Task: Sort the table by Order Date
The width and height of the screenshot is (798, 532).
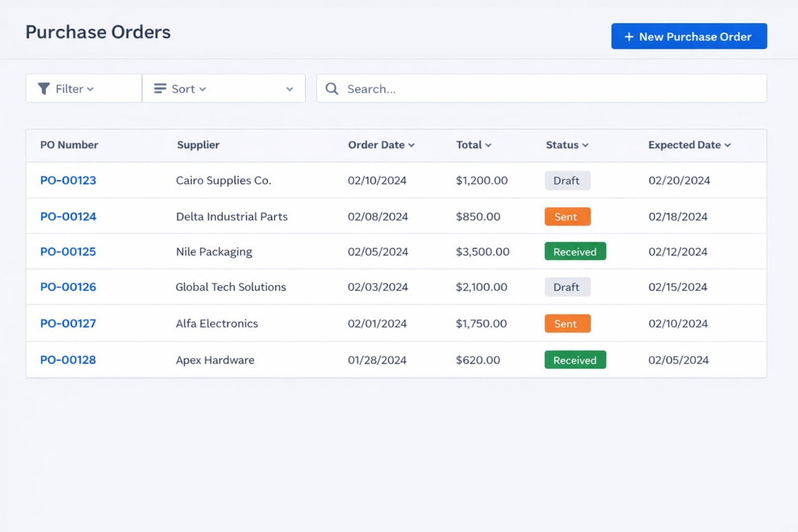Action: point(381,145)
